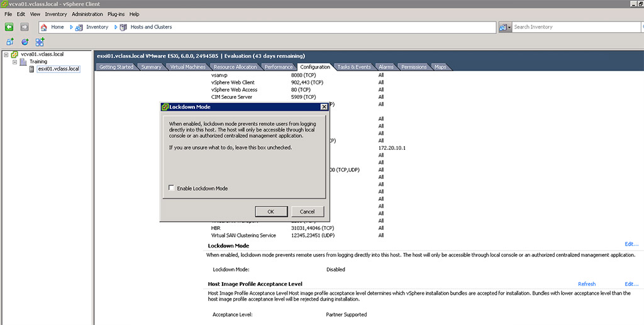This screenshot has width=644, height=325.
Task: Click the Hosts and Clusters breadcrumb icon
Action: (123, 27)
